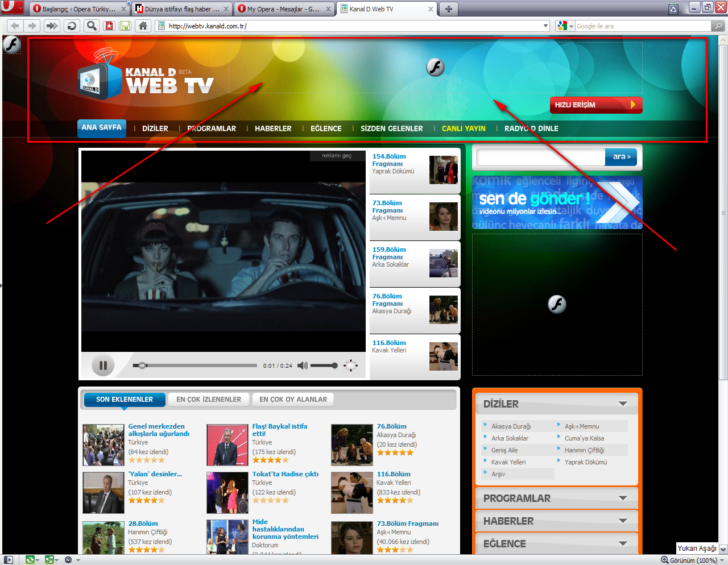Open the closed tabs trash icon
This screenshot has width=728, height=565.
pos(673,8)
